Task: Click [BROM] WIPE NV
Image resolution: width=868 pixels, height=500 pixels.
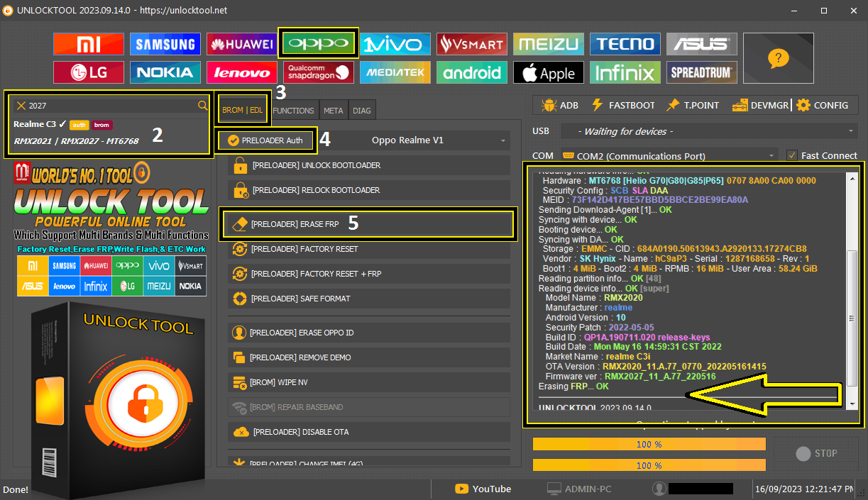Action: coord(369,382)
